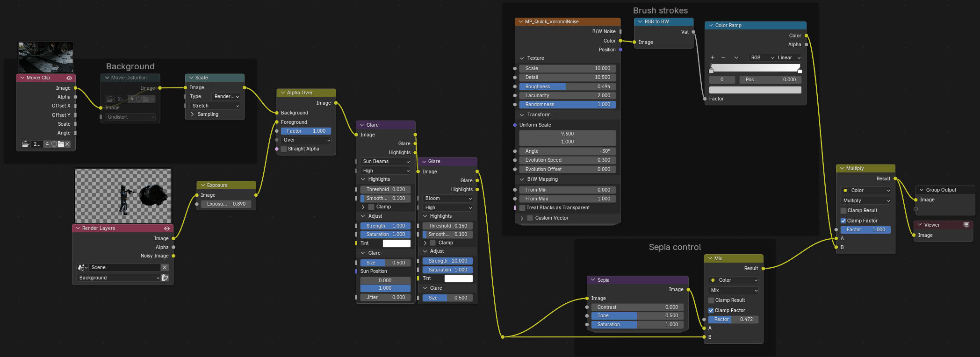
Task: Remove color stop in Color Ramp
Action: [723, 57]
